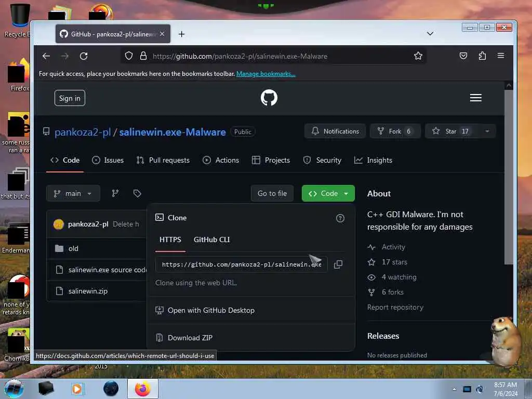The image size is (532, 399).
Task: Click the pankoza2-pl avatar image
Action: [59, 224]
